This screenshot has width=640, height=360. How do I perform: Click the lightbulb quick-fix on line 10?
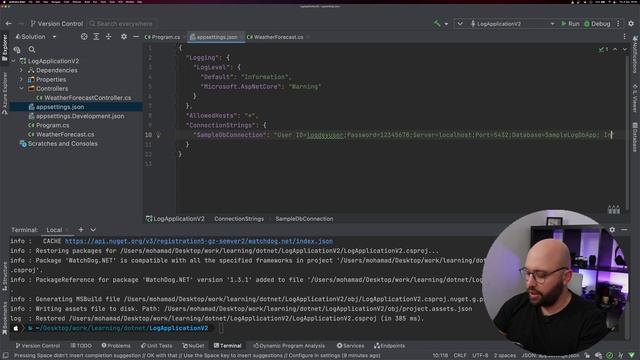(158, 135)
